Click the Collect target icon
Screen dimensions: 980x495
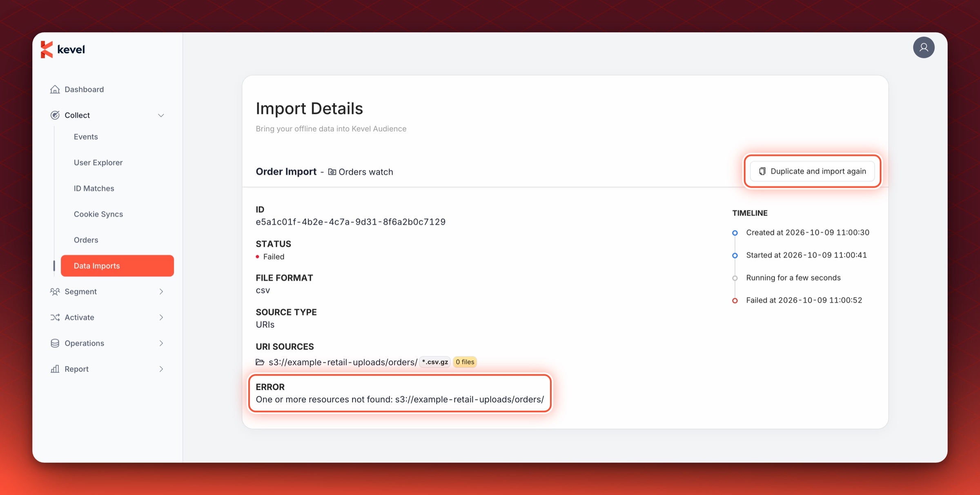click(x=55, y=115)
